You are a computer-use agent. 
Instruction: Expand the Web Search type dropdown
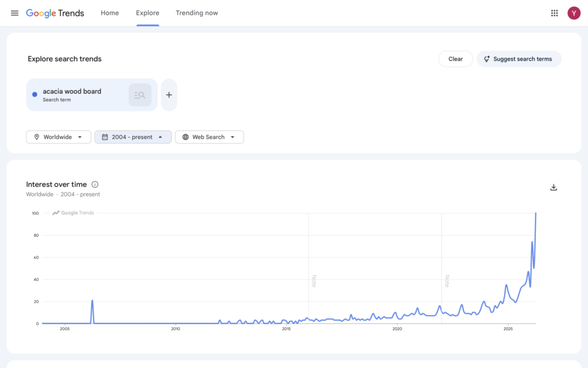click(x=209, y=137)
